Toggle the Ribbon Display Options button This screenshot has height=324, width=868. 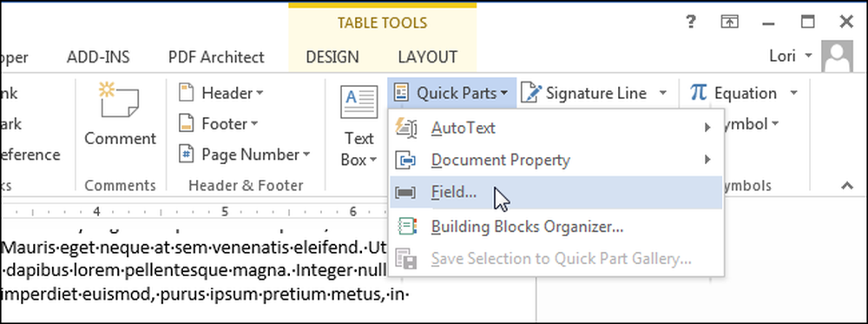tap(730, 23)
